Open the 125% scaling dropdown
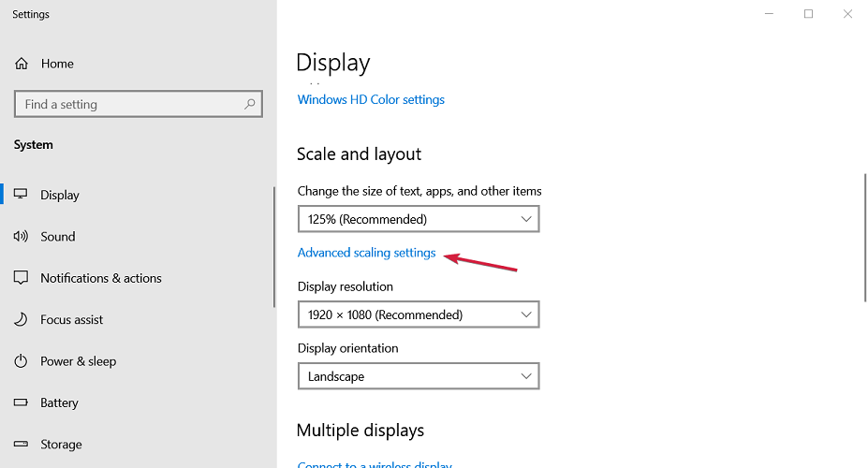The height and width of the screenshot is (468, 868). pyautogui.click(x=418, y=219)
